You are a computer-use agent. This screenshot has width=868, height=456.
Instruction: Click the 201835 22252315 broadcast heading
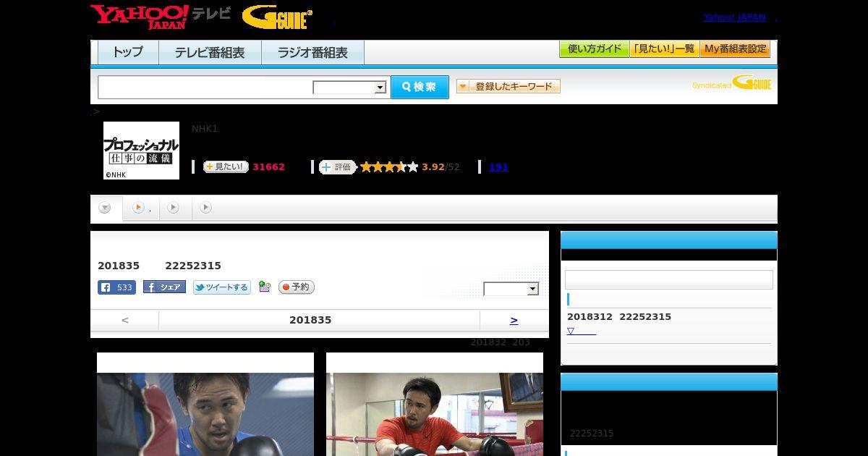tap(160, 266)
